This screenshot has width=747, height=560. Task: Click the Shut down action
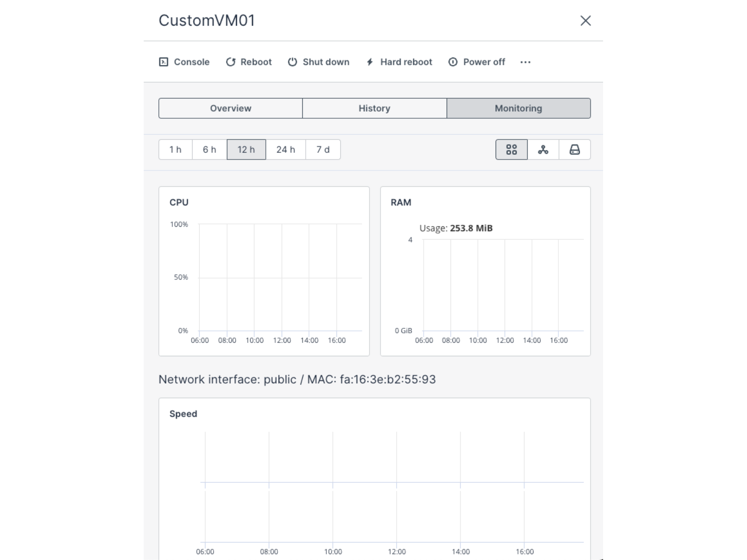(x=318, y=62)
